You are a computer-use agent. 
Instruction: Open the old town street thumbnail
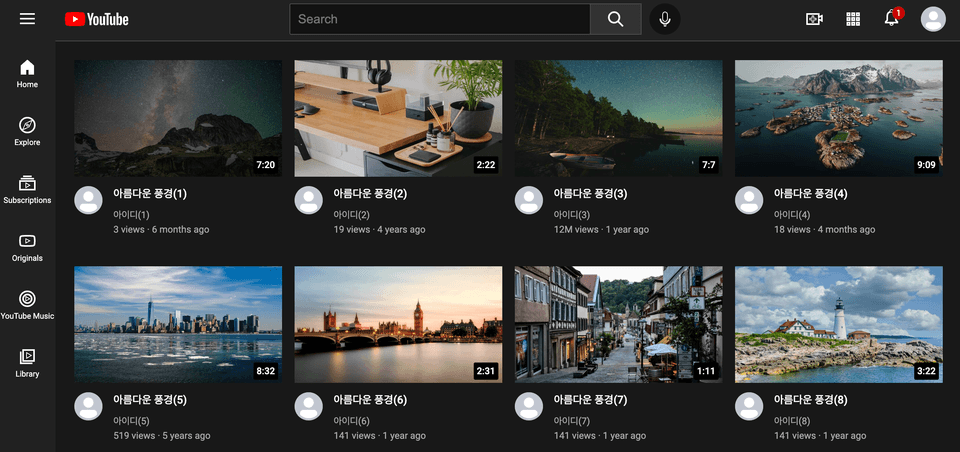[x=618, y=325]
